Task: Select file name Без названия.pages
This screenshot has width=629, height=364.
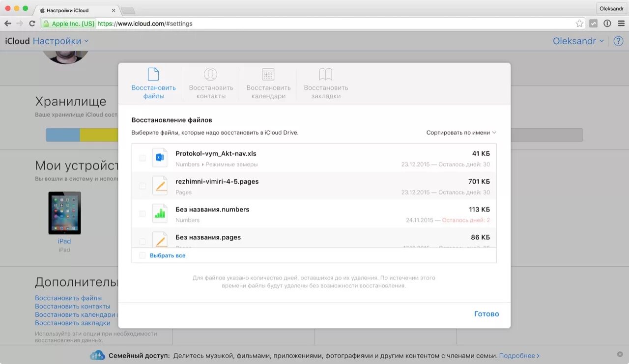Action: [208, 237]
